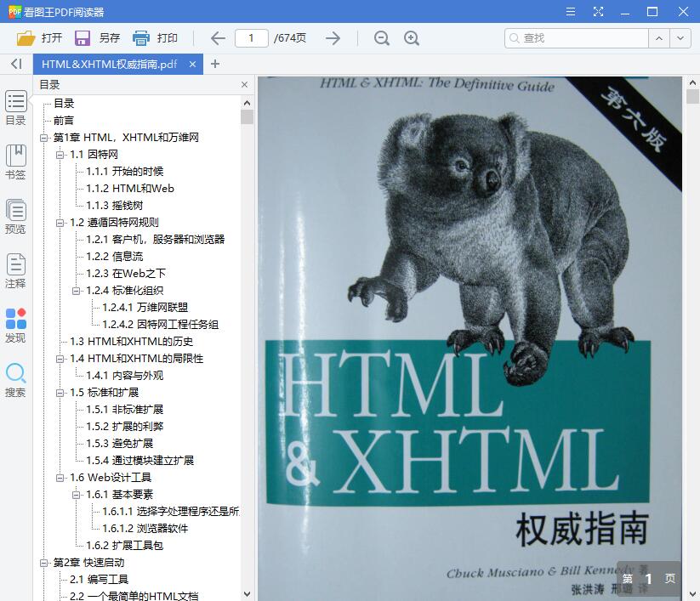
Task: Collapse the sidebar with the double-arrow toggle
Action: click(15, 64)
